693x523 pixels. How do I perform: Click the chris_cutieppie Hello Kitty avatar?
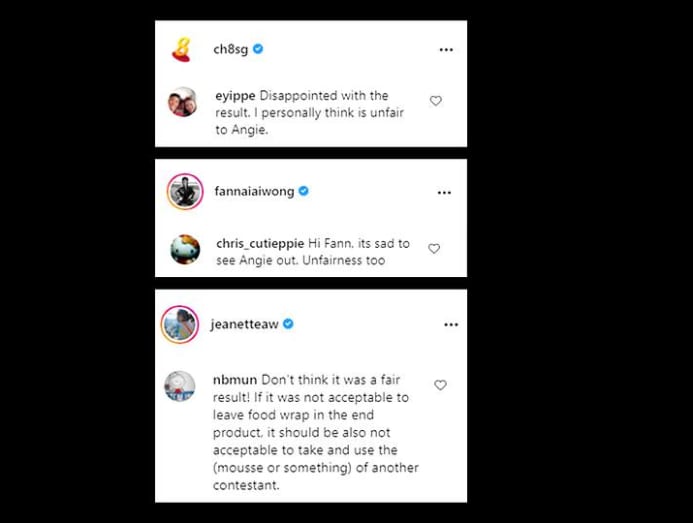185,249
